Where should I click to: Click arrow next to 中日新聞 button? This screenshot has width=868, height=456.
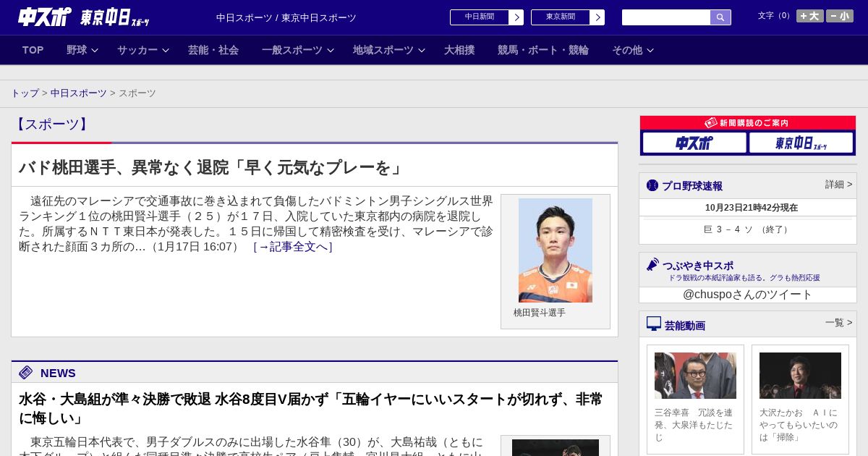pos(516,17)
